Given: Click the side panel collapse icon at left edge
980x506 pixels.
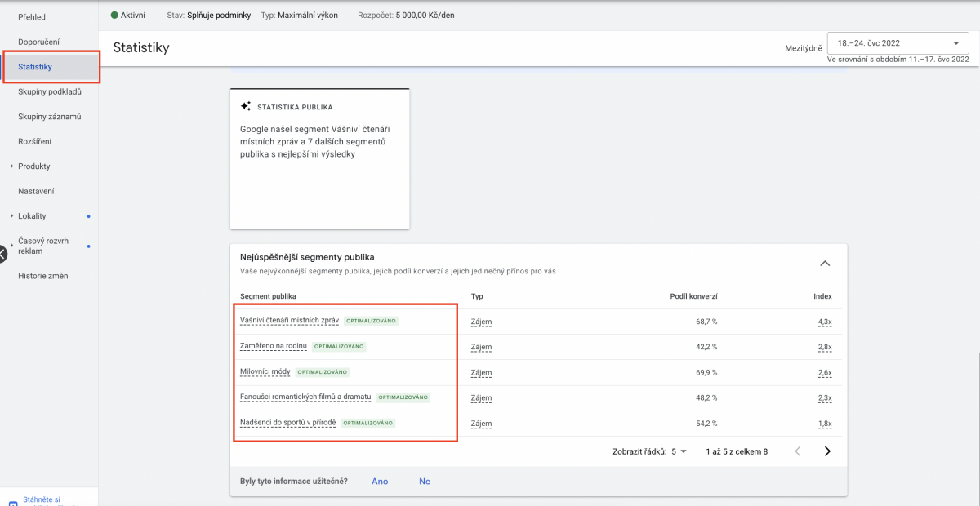Looking at the screenshot, I should (2, 254).
